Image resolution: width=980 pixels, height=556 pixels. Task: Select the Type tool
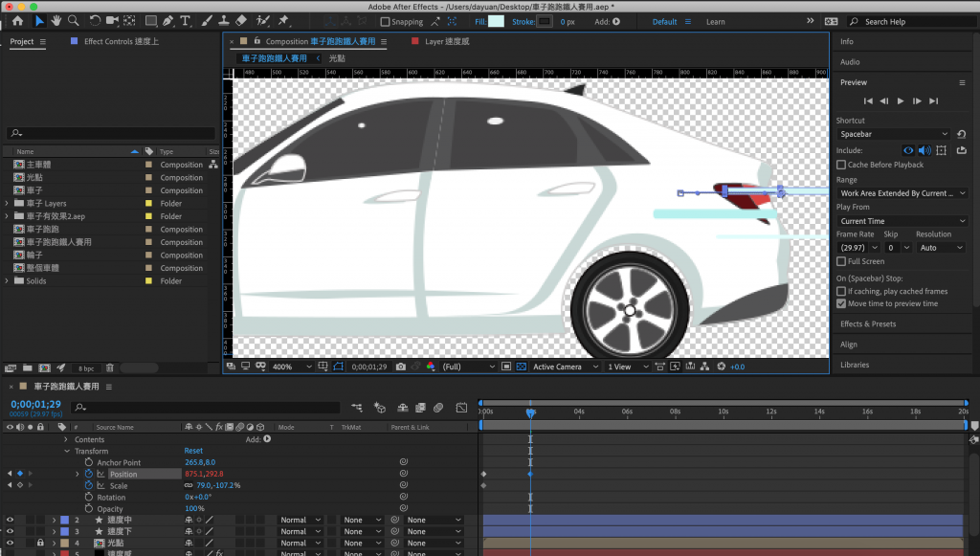point(185,21)
